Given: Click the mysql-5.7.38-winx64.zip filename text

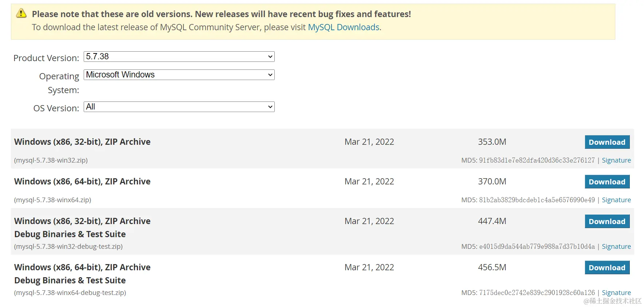Looking at the screenshot, I should click(x=52, y=200).
